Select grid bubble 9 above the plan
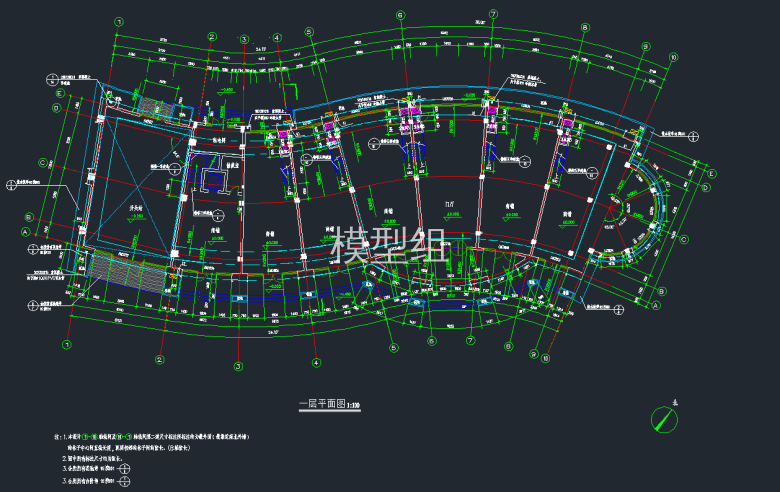This screenshot has width=780, height=492. (x=646, y=46)
